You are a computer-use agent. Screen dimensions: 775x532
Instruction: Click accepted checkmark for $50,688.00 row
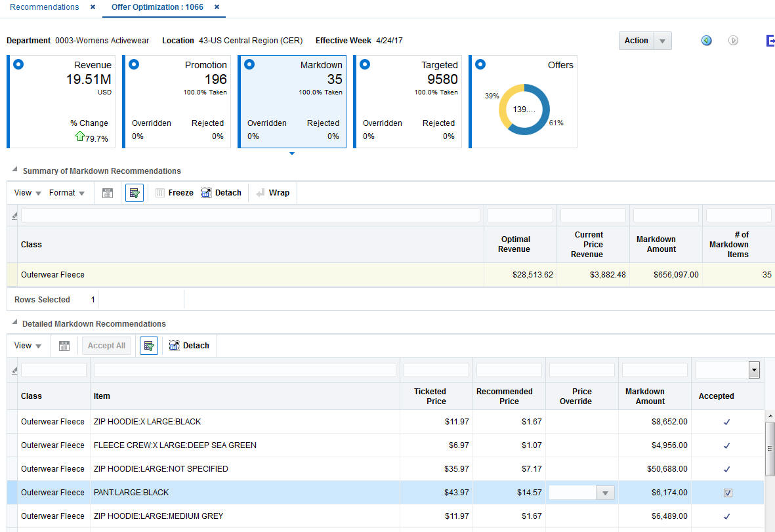pos(726,469)
